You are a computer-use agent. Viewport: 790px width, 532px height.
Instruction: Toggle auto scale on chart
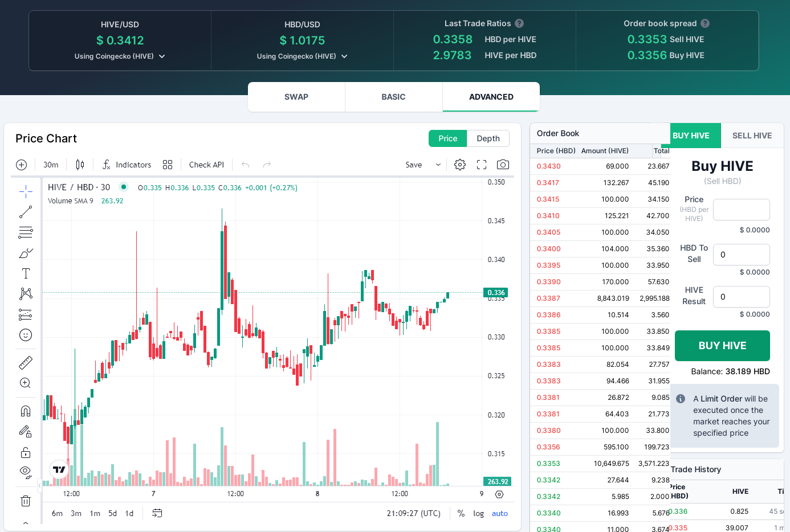click(x=500, y=513)
